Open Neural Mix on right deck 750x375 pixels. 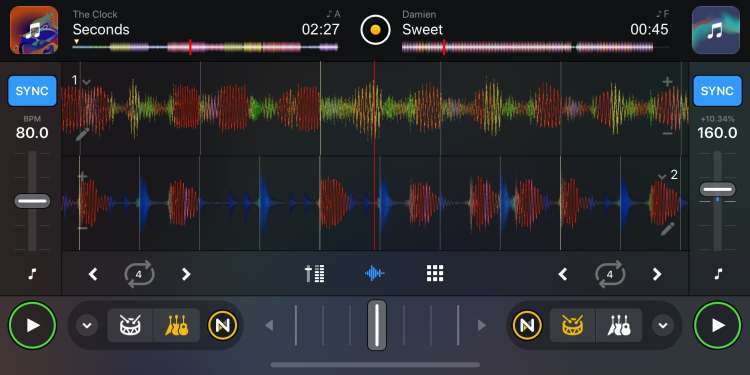pyautogui.click(x=527, y=326)
